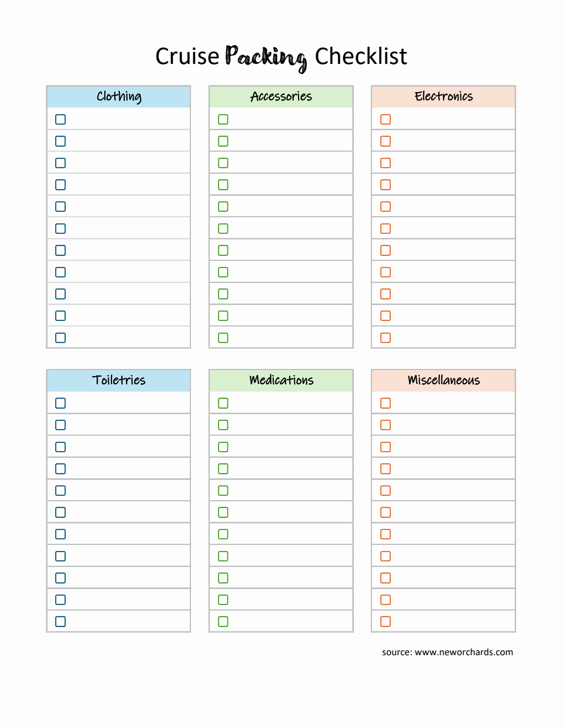Screen dimensions: 563x728
Task: Tick the last checkbox in Accessories
Action: click(223, 338)
